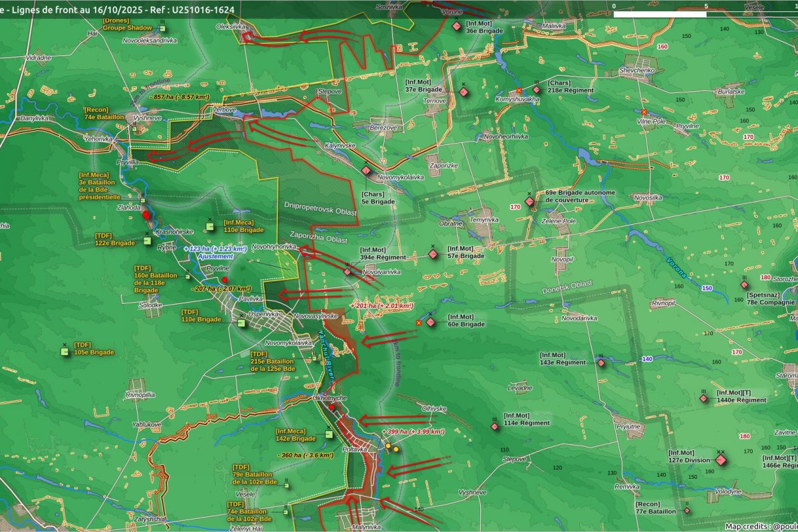Click the +399 ha area gain label
This screenshot has height=532, width=798.
413,432
